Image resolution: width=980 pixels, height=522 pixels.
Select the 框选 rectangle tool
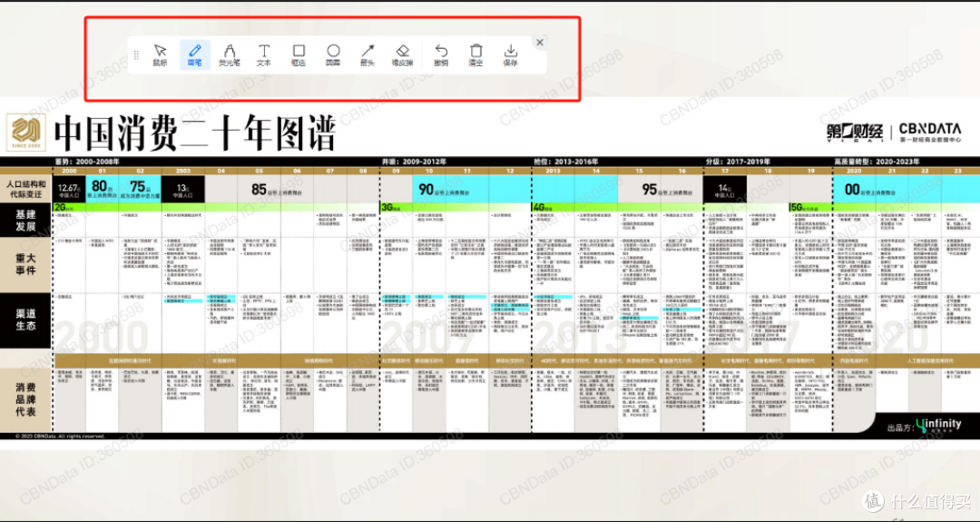[x=299, y=55]
